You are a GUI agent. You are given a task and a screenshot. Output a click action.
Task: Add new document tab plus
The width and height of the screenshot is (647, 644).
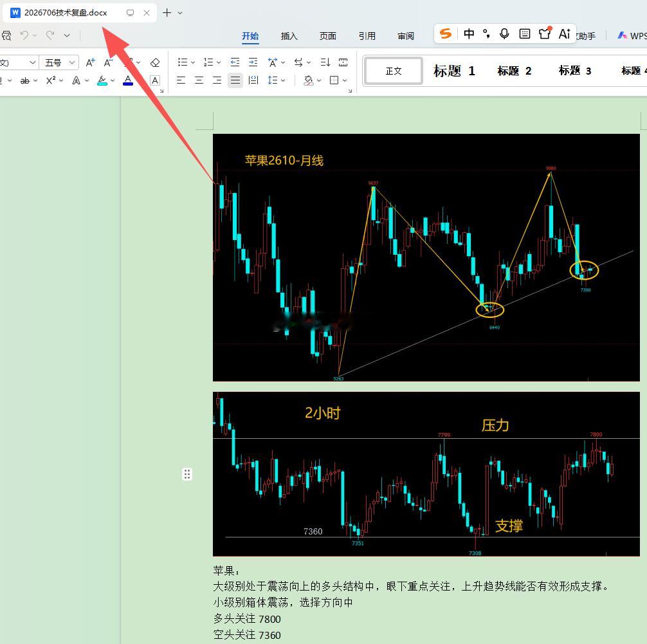[167, 13]
